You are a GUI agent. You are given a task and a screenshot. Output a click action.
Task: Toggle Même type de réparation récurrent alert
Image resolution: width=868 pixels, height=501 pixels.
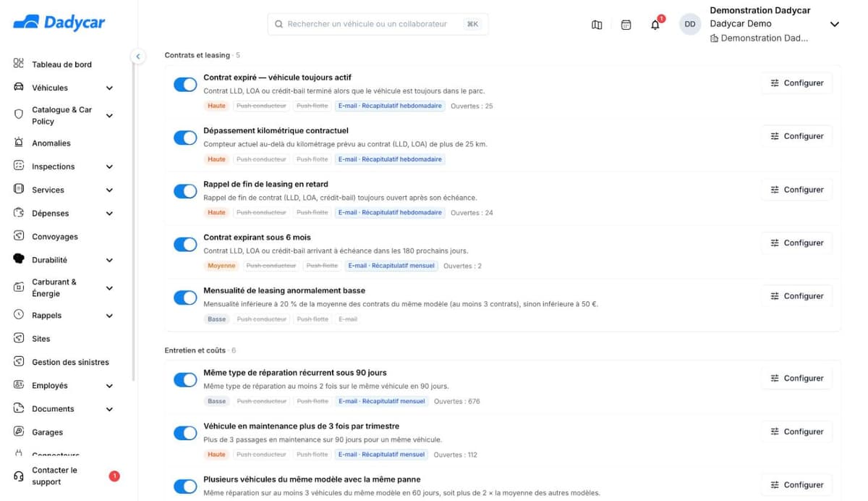tap(185, 379)
